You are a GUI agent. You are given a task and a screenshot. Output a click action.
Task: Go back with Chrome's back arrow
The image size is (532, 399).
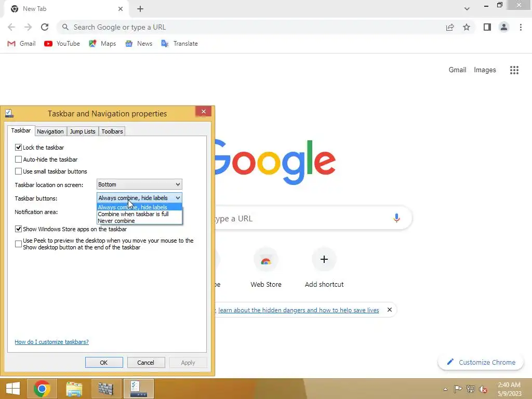click(x=11, y=27)
